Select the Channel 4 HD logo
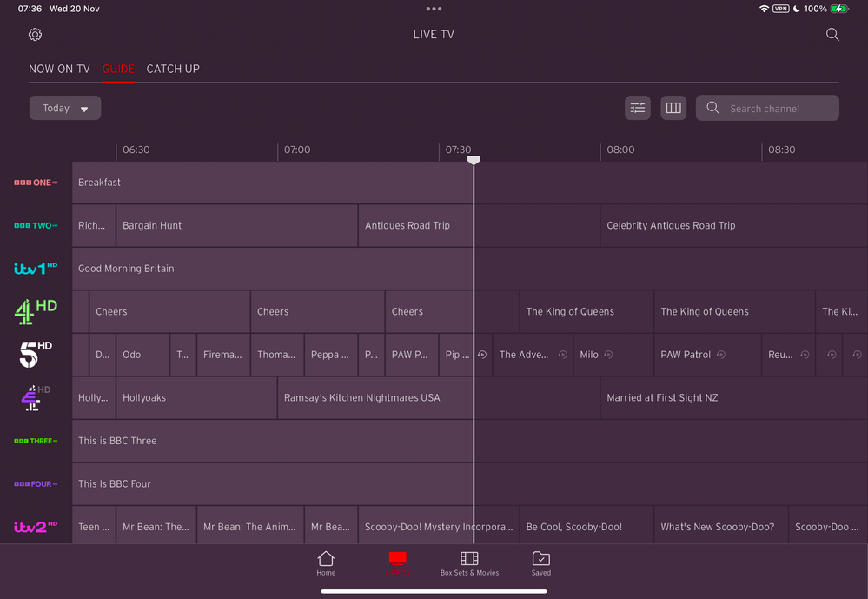The height and width of the screenshot is (599, 868). click(x=36, y=311)
